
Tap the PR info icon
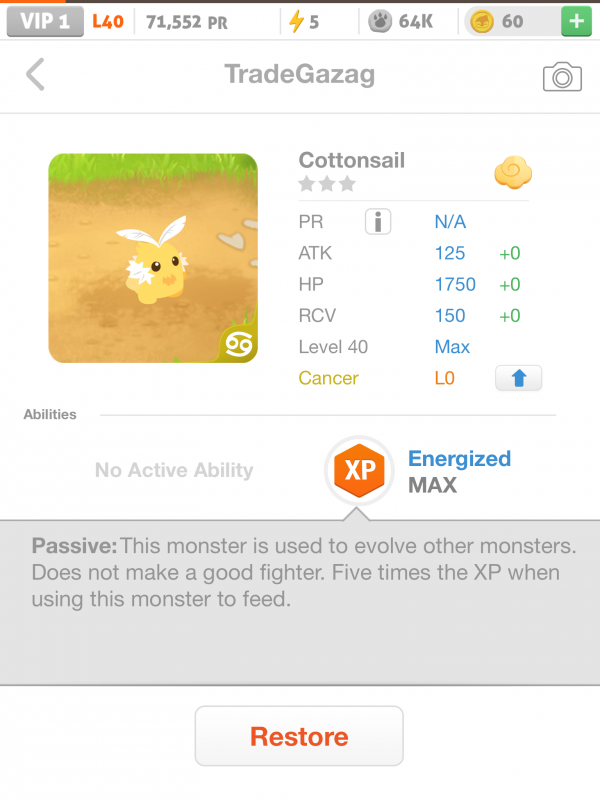pyautogui.click(x=378, y=222)
